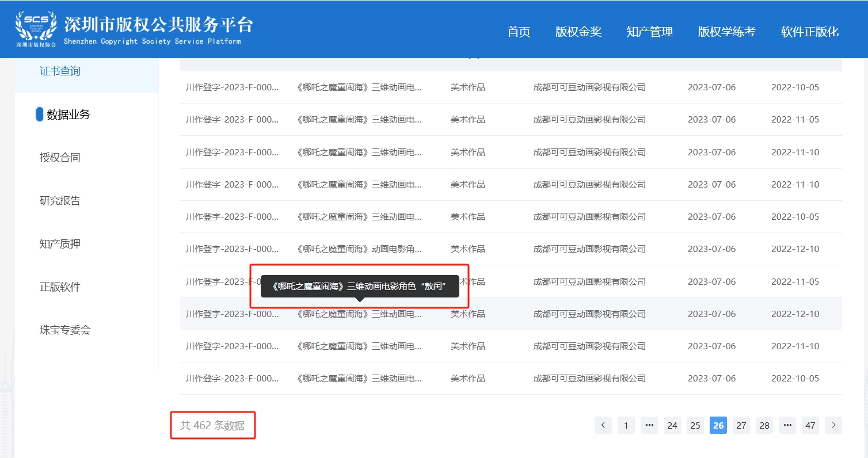
Task: Go to page 28
Action: click(x=764, y=425)
